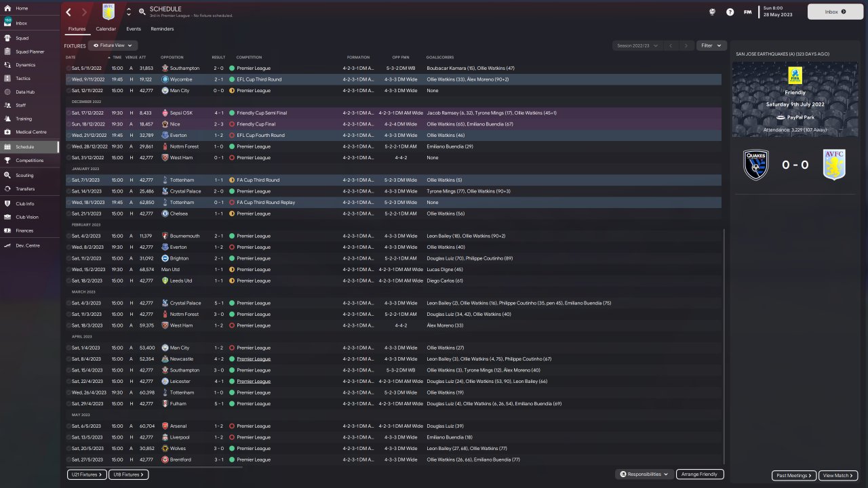
Task: Sort fixtures by the Date column header
Action: pos(71,58)
